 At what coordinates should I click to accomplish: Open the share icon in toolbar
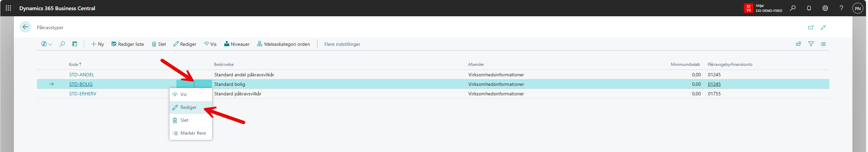799,44
